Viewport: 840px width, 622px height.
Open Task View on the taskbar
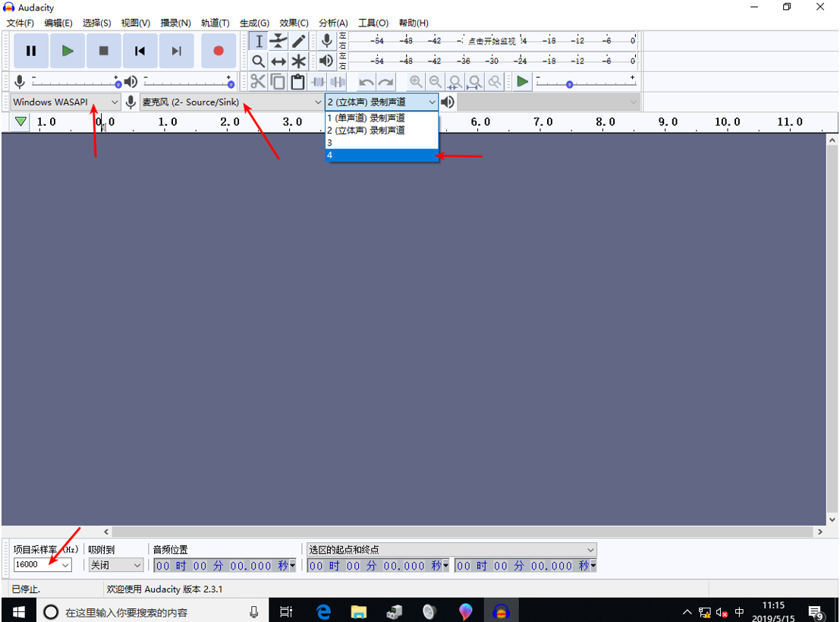[x=287, y=611]
